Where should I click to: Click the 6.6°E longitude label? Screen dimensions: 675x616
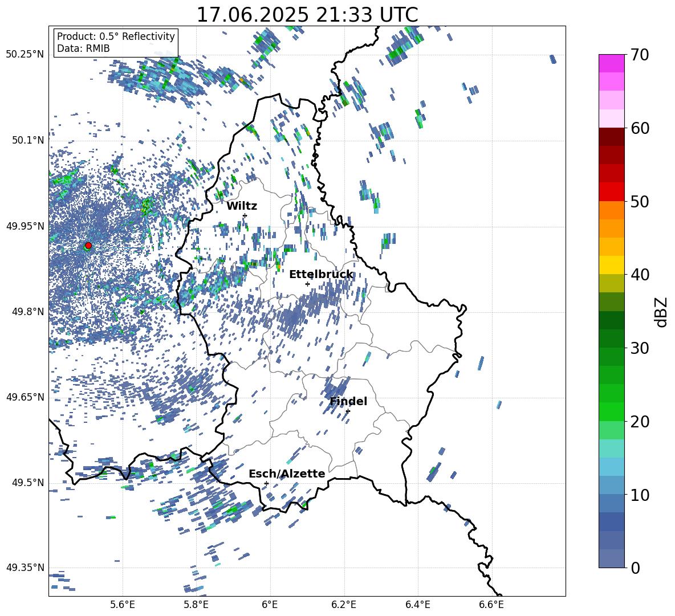(491, 605)
